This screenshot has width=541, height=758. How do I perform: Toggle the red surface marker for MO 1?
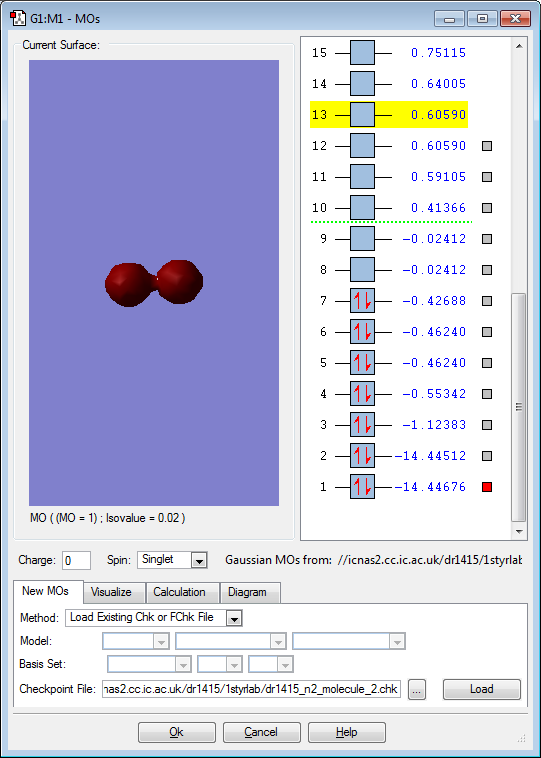pos(487,487)
